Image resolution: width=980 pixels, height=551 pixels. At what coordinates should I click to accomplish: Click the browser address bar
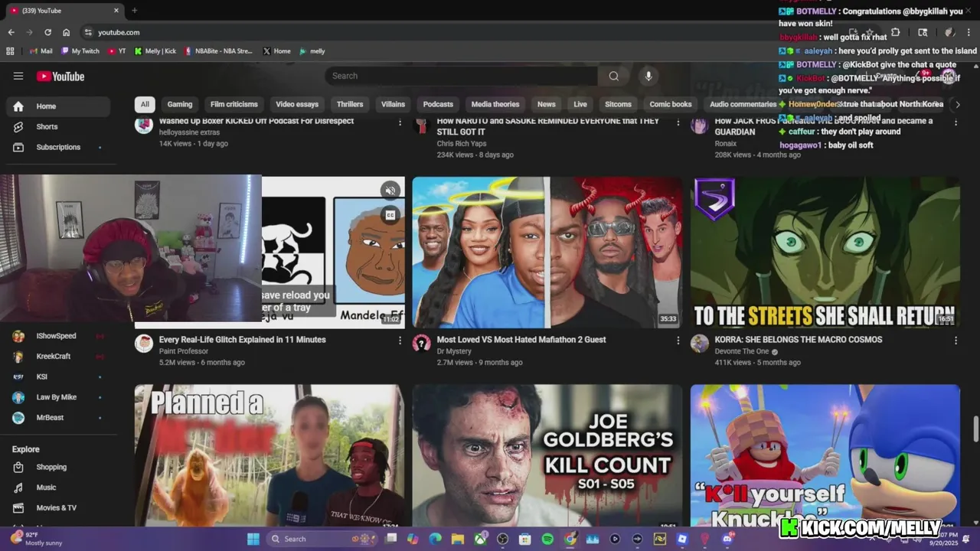[x=459, y=32]
